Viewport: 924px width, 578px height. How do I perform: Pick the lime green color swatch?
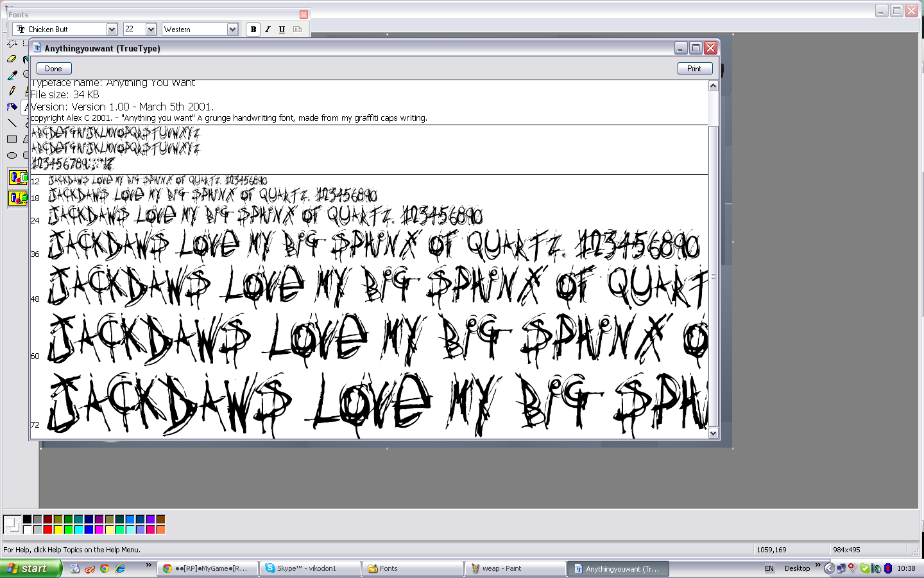[68, 530]
